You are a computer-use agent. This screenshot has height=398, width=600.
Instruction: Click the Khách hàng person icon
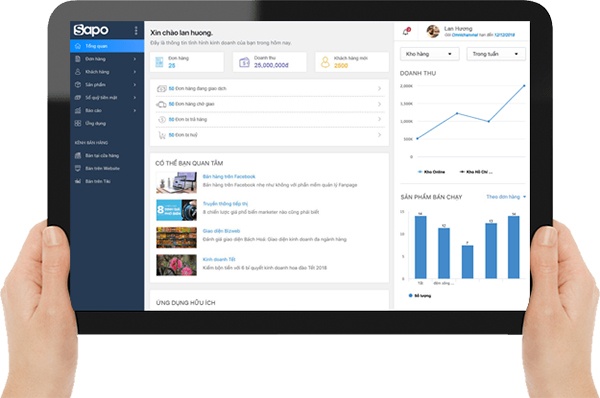click(x=78, y=72)
